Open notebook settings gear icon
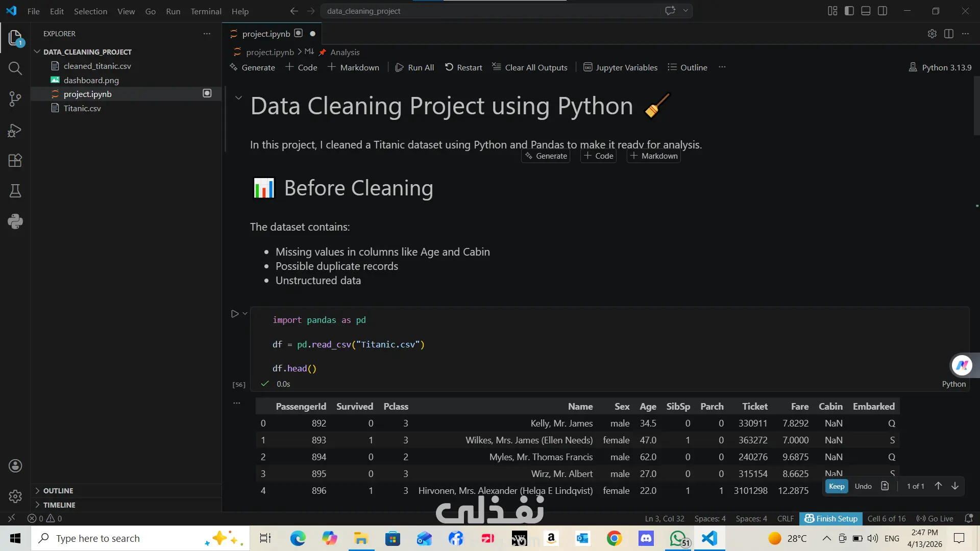 click(932, 34)
